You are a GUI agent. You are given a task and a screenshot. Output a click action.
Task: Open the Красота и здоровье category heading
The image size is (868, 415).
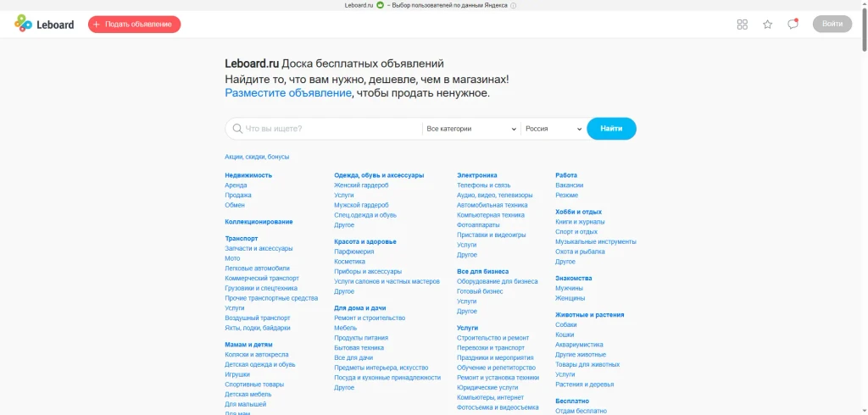click(365, 242)
